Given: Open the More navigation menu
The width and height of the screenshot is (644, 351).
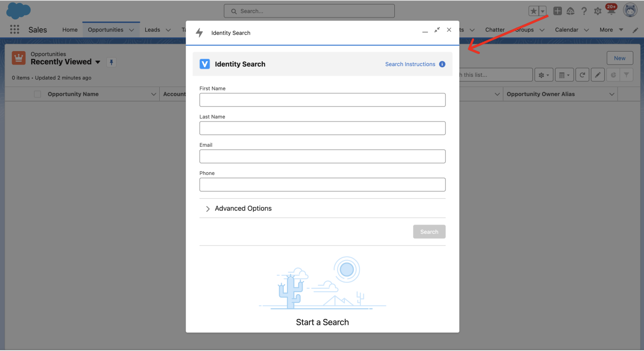Looking at the screenshot, I should coord(610,30).
